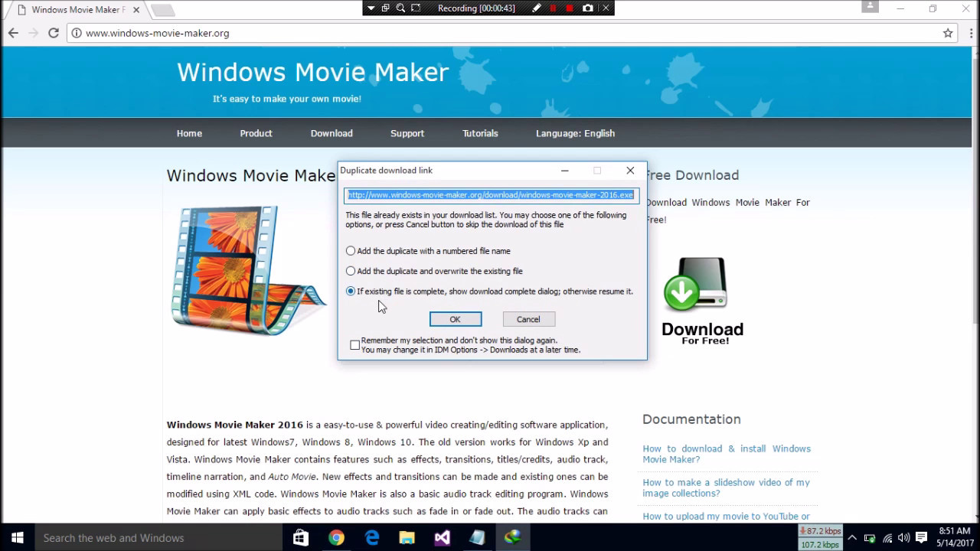Bookmark this page with star icon
The image size is (980, 551).
click(948, 33)
